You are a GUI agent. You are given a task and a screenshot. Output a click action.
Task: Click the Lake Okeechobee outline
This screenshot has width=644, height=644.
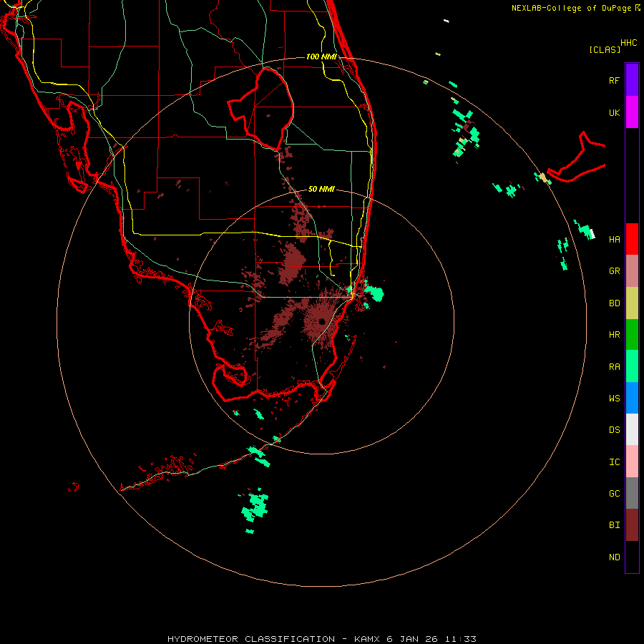262,109
